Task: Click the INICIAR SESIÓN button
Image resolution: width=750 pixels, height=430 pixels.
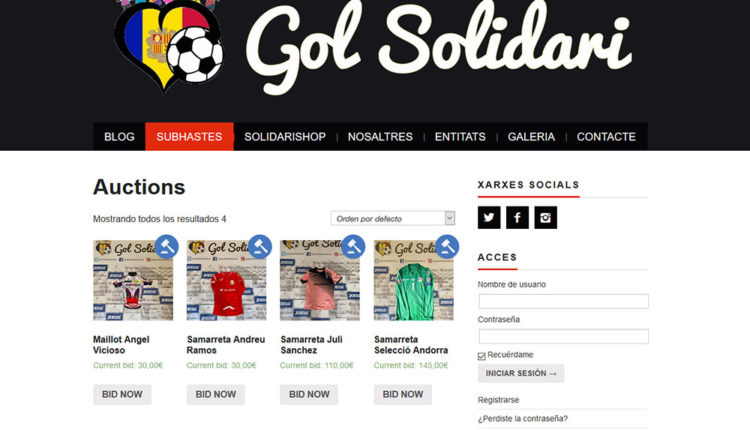Action: point(521,374)
